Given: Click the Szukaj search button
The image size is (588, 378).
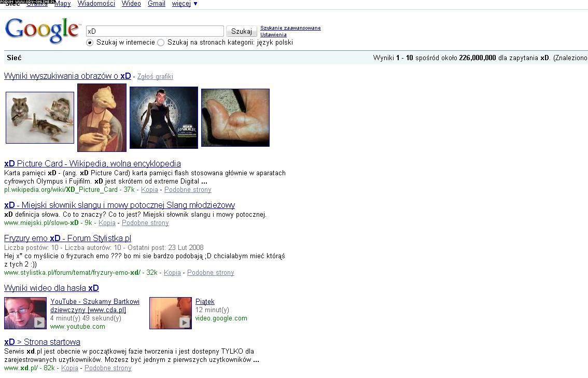Looking at the screenshot, I should click(x=242, y=31).
